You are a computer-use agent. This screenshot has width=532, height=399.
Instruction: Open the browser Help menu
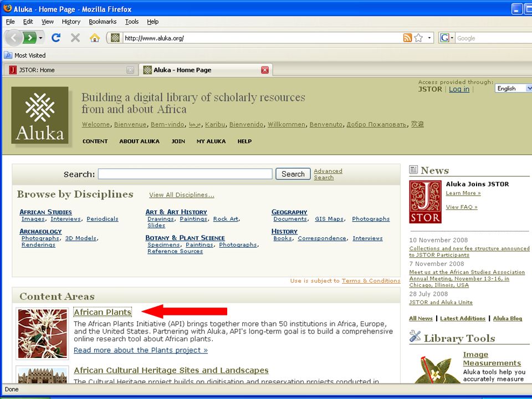click(x=153, y=22)
